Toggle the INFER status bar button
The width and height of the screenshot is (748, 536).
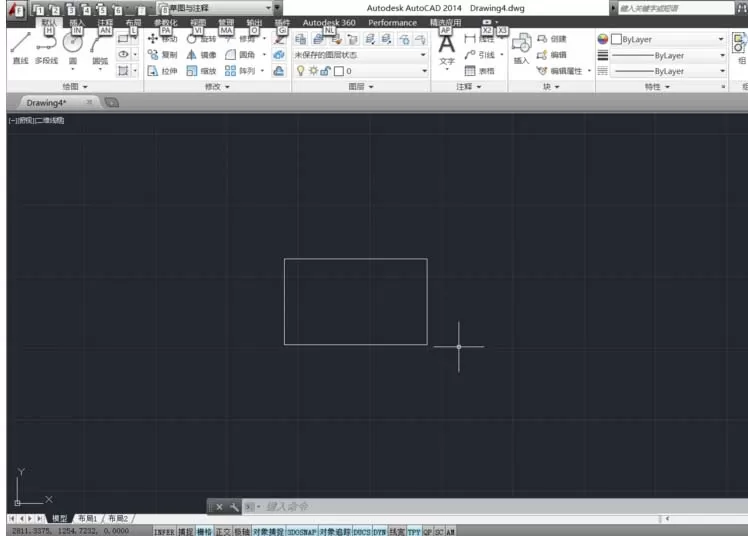click(165, 531)
